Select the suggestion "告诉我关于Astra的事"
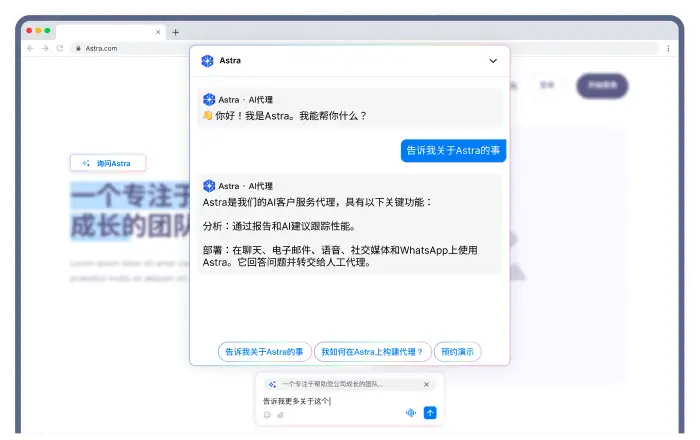Viewport: 700px width, 440px height. pyautogui.click(x=263, y=352)
